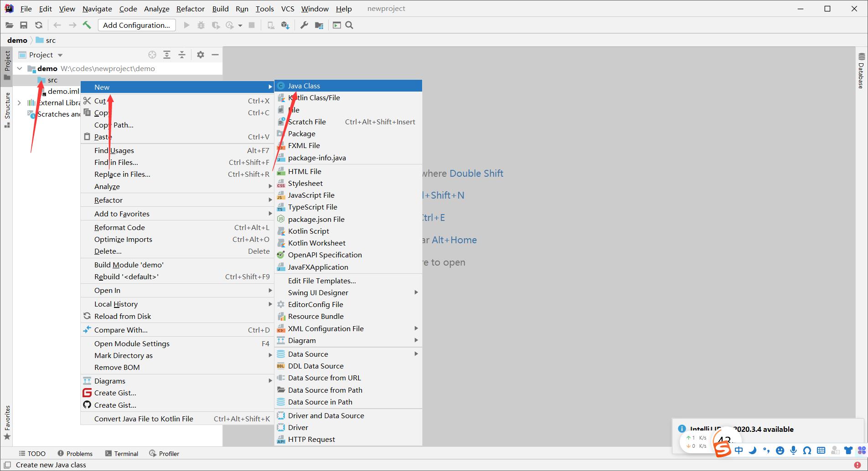The image size is (868, 471).
Task: Click the Reload from Disk toolbar icon
Action: click(39, 26)
